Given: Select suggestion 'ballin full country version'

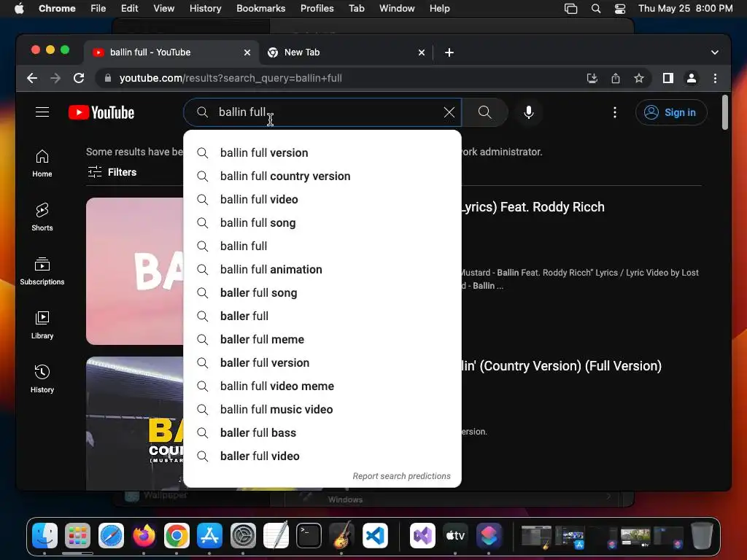Looking at the screenshot, I should tap(322, 176).
